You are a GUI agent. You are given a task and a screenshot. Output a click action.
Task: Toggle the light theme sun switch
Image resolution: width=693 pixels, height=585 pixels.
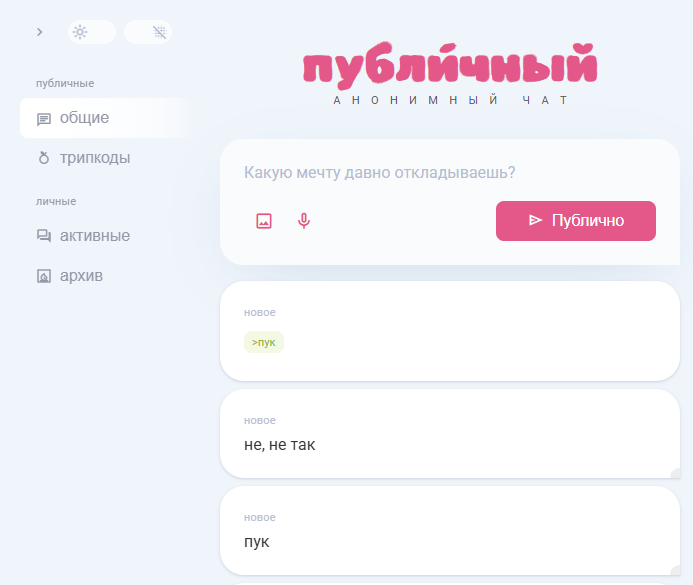tap(92, 32)
